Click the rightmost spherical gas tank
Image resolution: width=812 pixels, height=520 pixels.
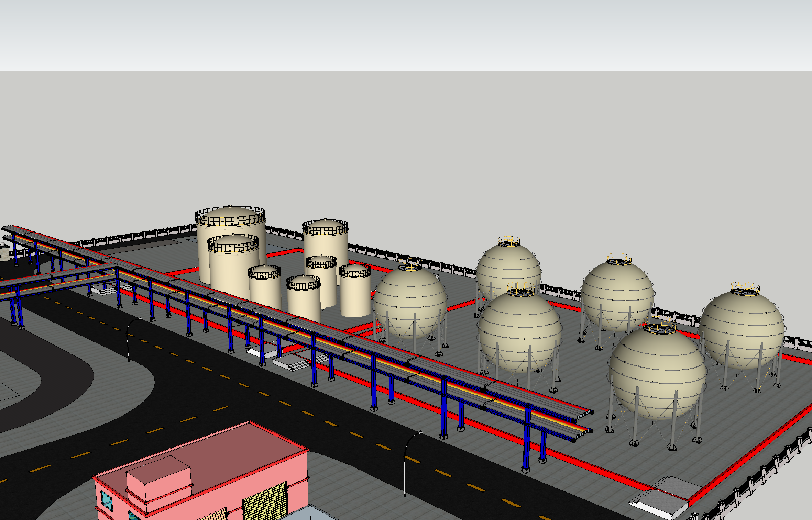pos(743,330)
